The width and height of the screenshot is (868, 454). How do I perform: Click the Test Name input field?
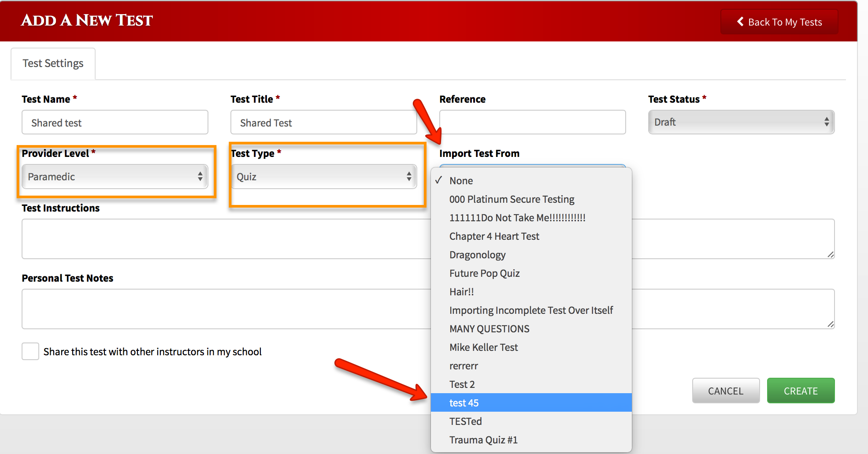click(x=115, y=123)
